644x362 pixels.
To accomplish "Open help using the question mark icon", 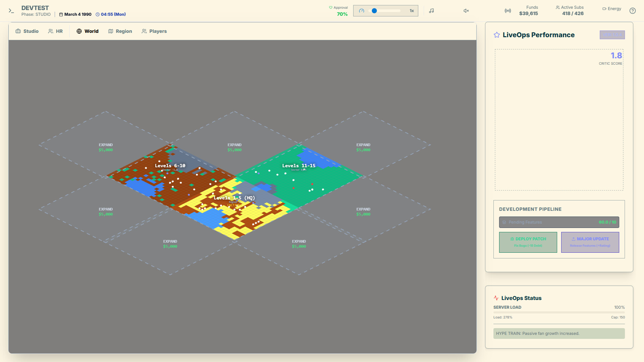I will 633,11.
